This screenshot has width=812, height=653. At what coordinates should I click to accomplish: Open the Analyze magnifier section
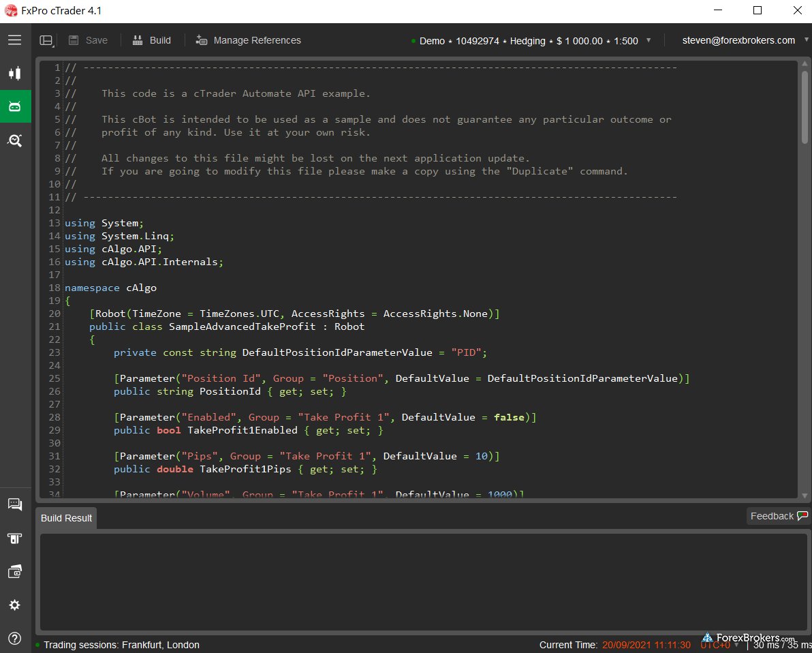coord(14,140)
